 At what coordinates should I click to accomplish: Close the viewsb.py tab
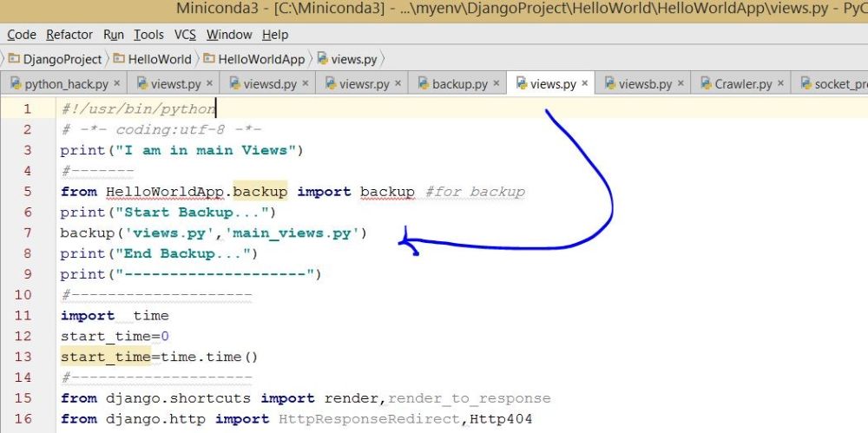[x=681, y=83]
